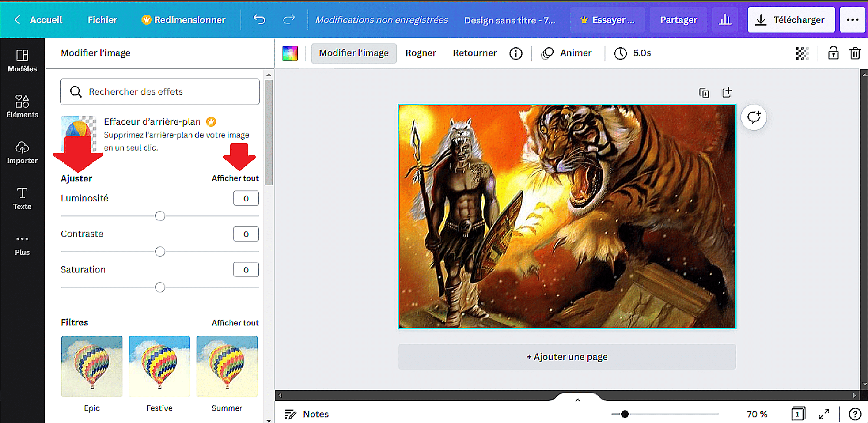Open the three-dot more options menu
The image size is (868, 423).
(x=852, y=20)
